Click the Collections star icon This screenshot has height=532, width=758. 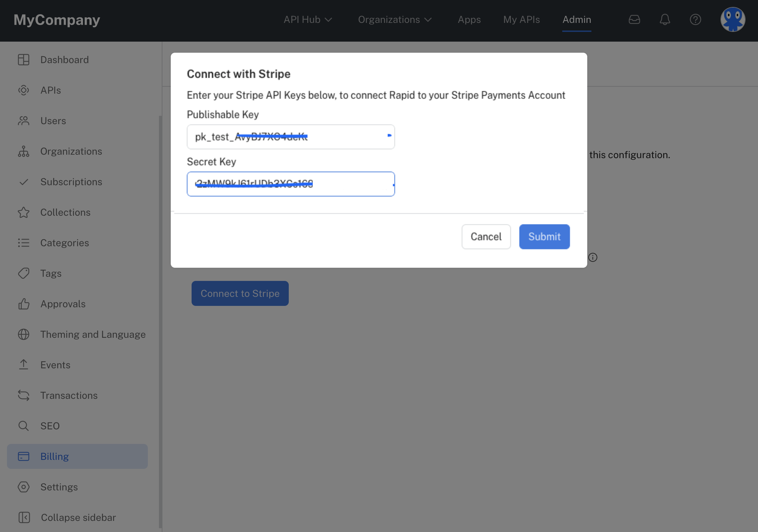click(x=24, y=212)
